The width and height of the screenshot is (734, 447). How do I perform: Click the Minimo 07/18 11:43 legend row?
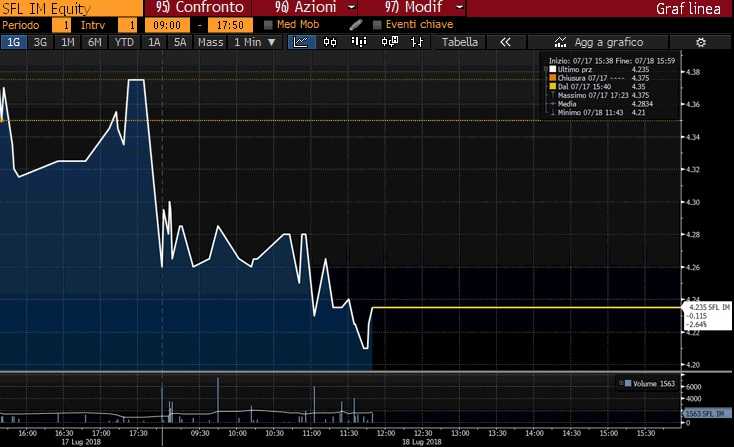click(x=598, y=112)
